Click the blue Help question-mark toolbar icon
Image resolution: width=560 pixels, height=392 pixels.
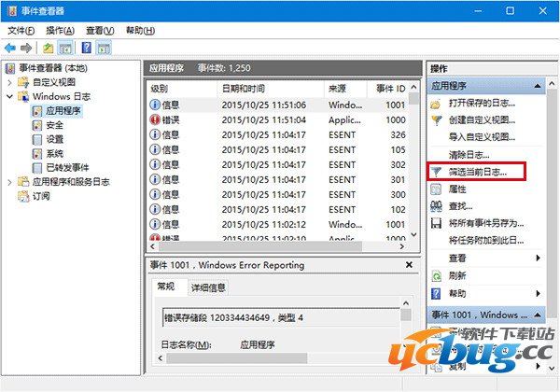pyautogui.click(x=87, y=48)
